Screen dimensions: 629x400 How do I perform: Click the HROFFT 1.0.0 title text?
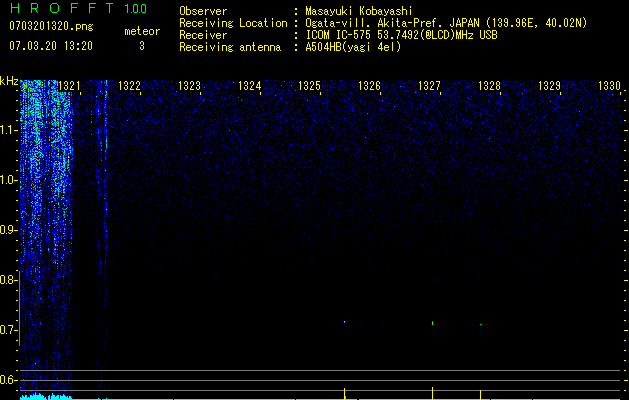click(78, 8)
